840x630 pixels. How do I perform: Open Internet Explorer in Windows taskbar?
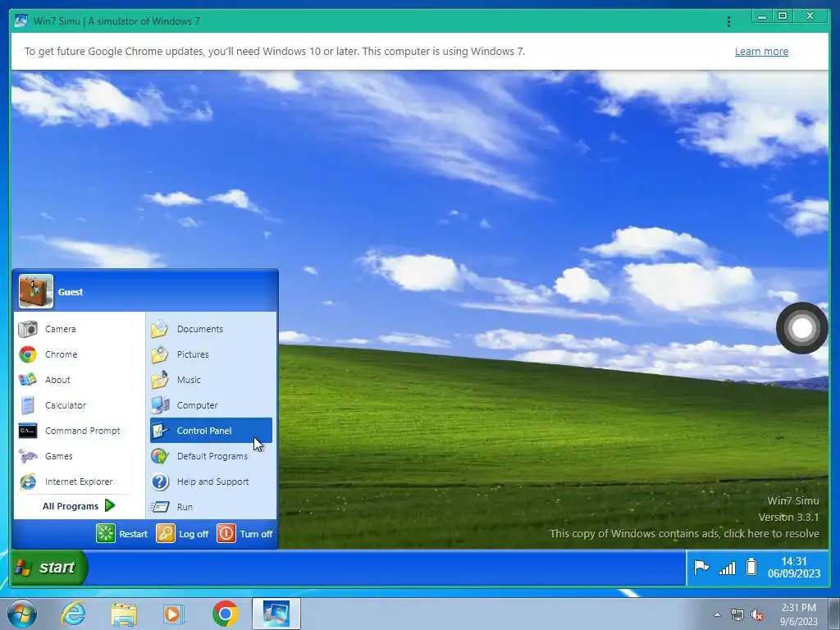pyautogui.click(x=73, y=614)
